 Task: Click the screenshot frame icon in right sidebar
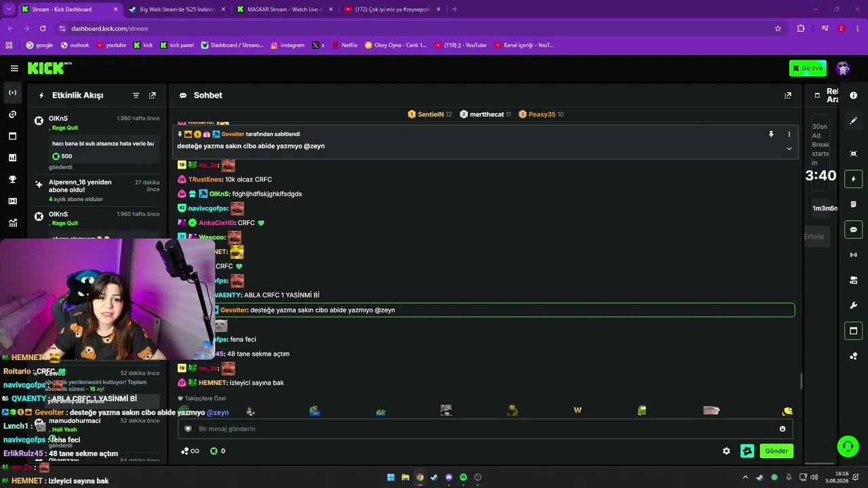[x=854, y=154]
